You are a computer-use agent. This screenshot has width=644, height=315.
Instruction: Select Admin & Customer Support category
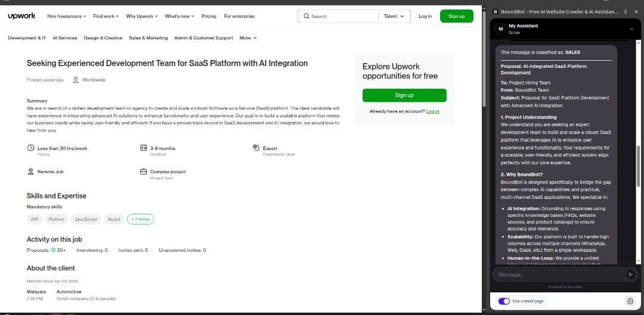pyautogui.click(x=204, y=38)
